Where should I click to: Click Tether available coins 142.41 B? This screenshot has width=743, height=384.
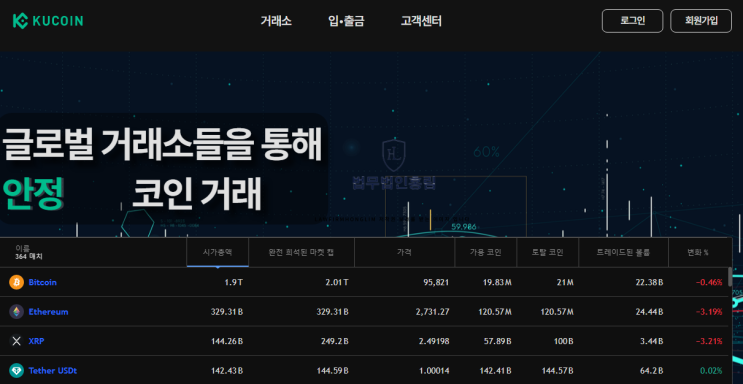click(x=495, y=371)
